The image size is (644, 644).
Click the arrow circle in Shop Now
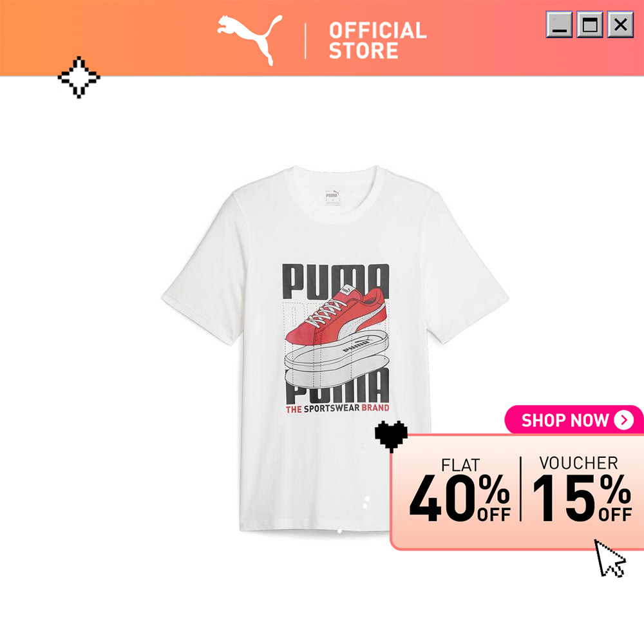point(623,420)
